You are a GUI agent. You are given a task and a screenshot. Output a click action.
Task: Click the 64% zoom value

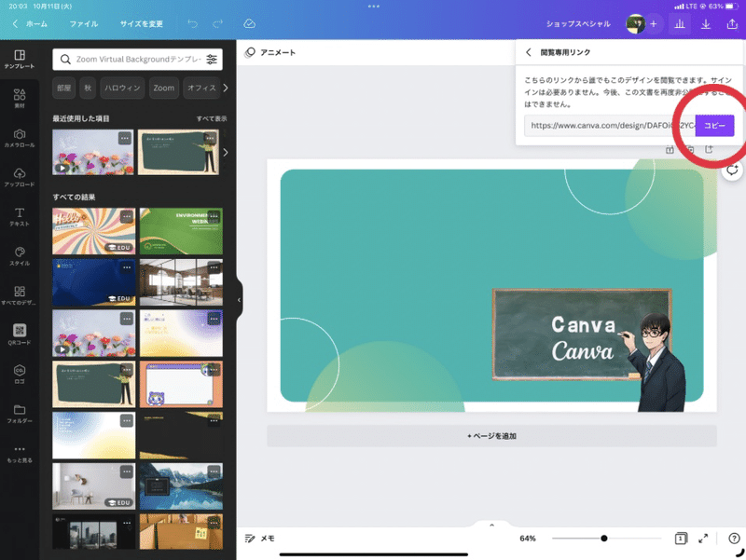point(528,539)
